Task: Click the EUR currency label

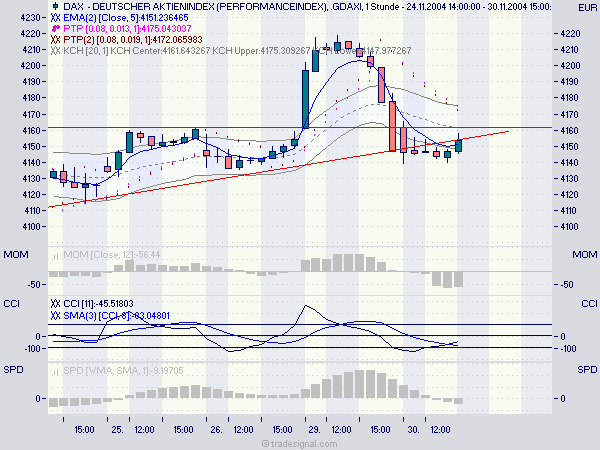Action: [x=587, y=8]
